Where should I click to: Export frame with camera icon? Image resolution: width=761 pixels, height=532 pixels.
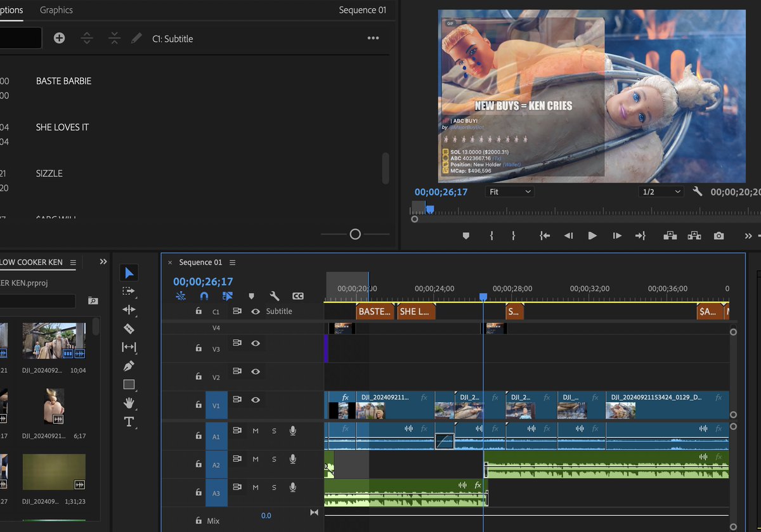point(719,235)
